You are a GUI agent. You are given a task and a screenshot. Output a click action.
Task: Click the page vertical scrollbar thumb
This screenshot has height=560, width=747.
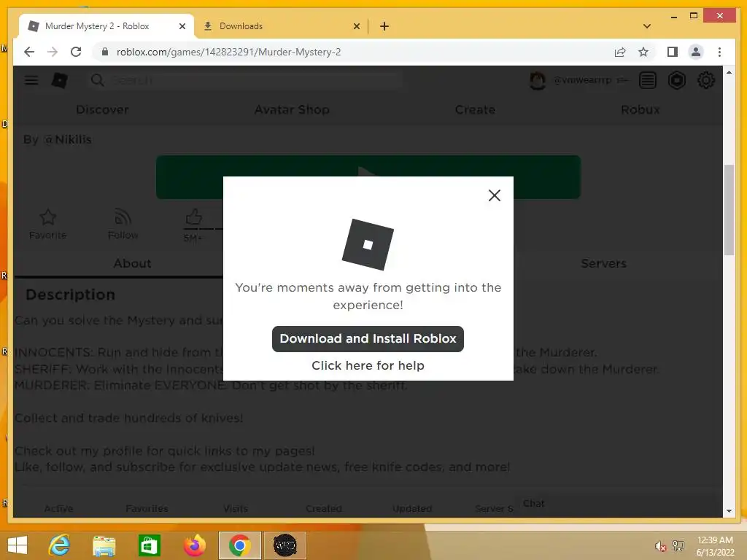point(729,209)
